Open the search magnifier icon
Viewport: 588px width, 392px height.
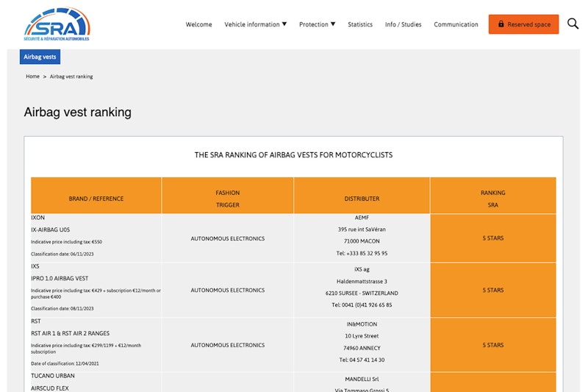point(573,24)
